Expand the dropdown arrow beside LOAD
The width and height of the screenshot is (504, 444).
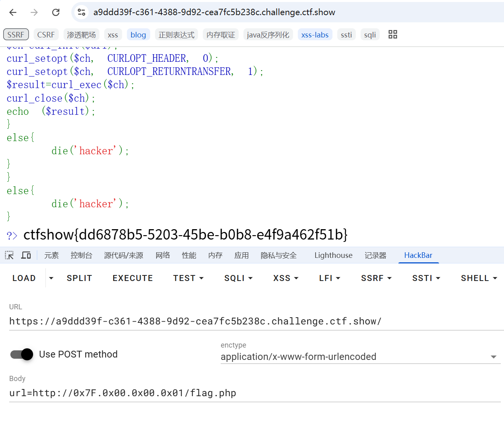51,278
